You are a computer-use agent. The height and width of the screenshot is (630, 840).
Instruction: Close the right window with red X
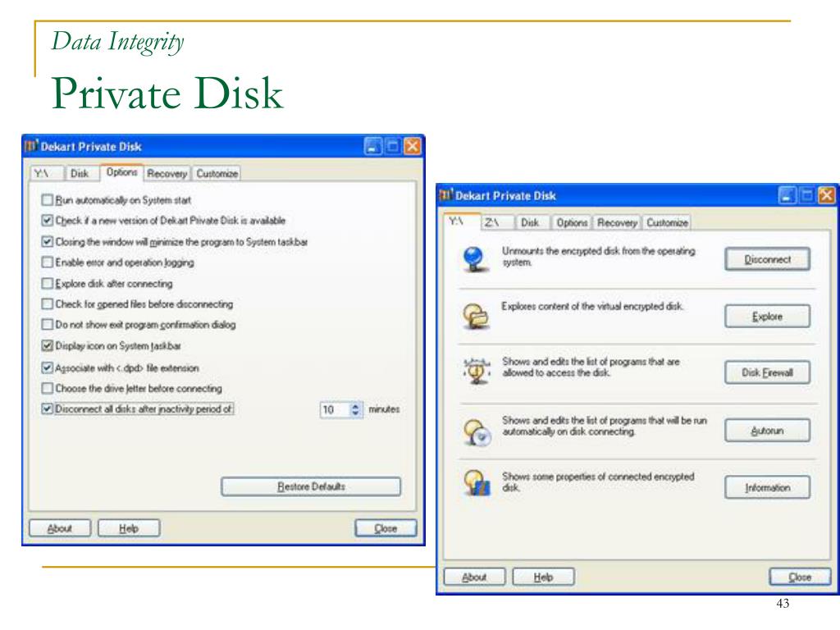pyautogui.click(x=826, y=195)
